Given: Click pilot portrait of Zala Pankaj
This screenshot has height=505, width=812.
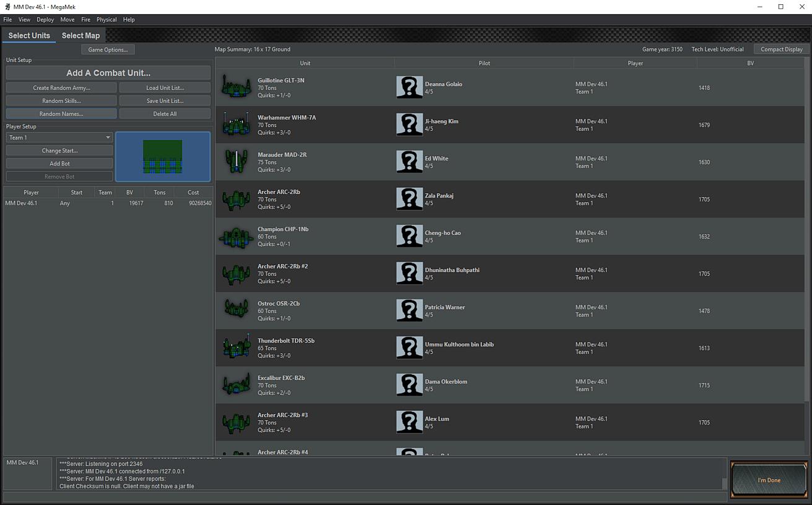Looking at the screenshot, I should [409, 199].
